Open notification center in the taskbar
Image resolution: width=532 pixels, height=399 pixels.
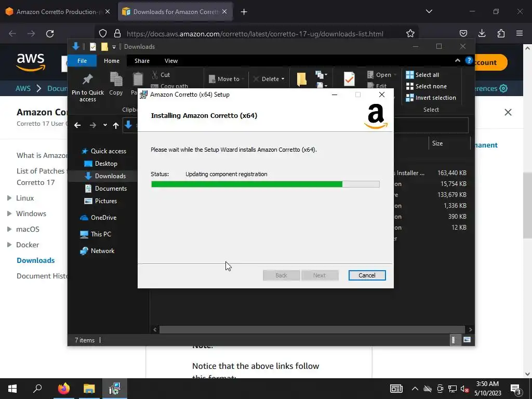[x=516, y=390]
